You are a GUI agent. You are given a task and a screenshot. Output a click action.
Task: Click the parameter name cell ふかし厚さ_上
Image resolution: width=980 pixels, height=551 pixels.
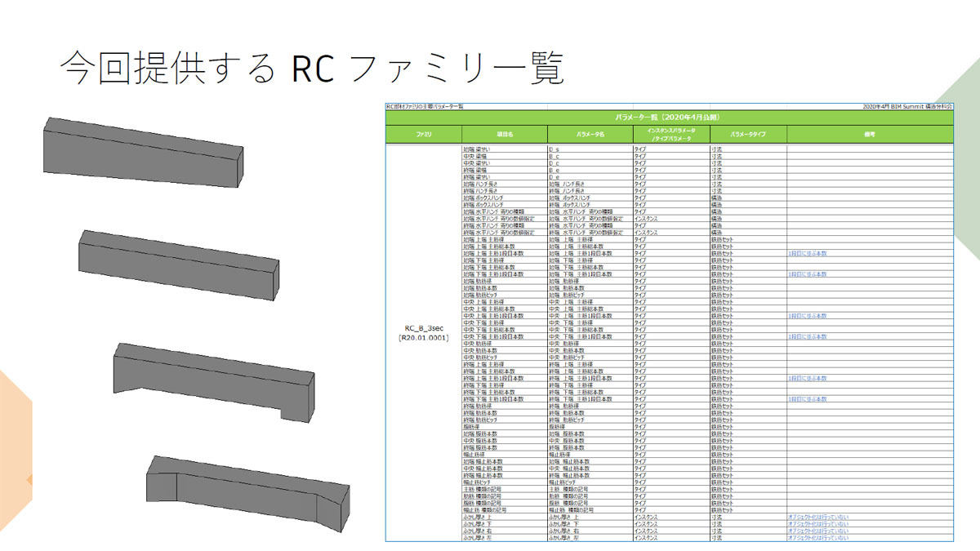coord(590,518)
